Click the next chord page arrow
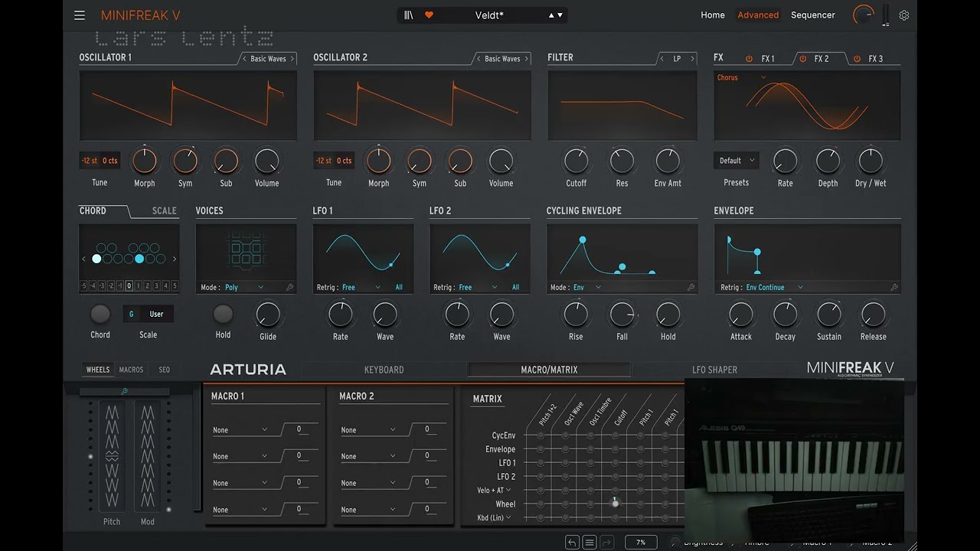The width and height of the screenshot is (980, 551). click(175, 259)
